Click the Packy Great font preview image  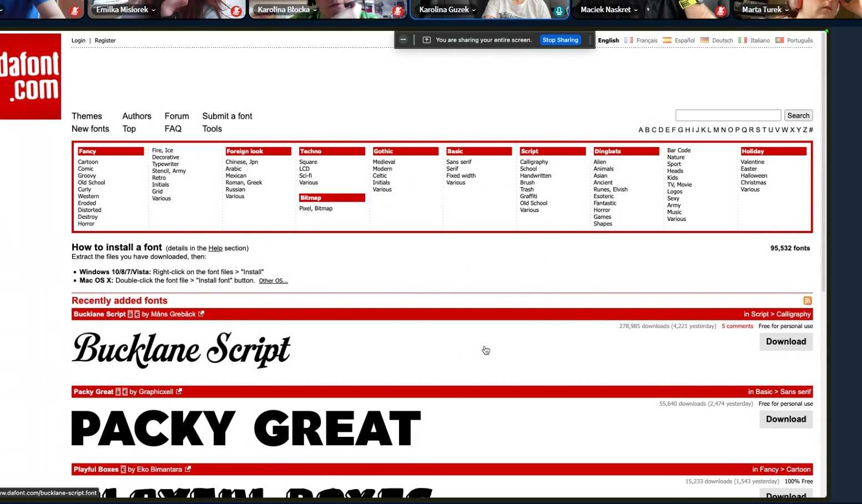(246, 428)
